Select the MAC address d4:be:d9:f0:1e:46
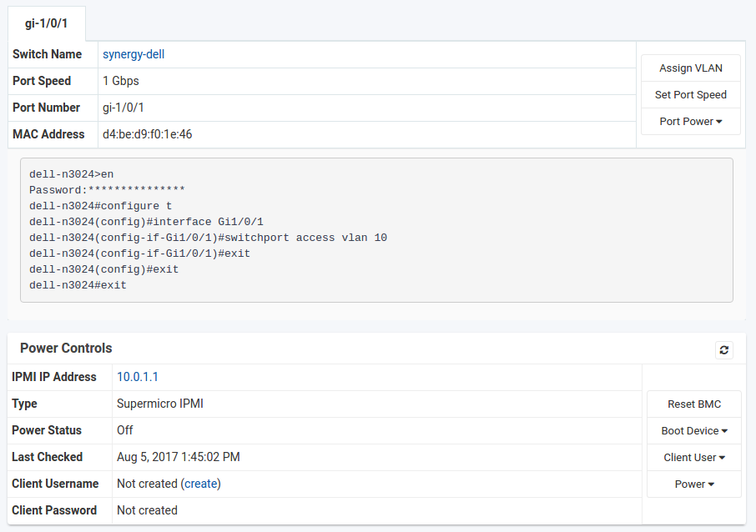756x532 pixels. [x=148, y=134]
